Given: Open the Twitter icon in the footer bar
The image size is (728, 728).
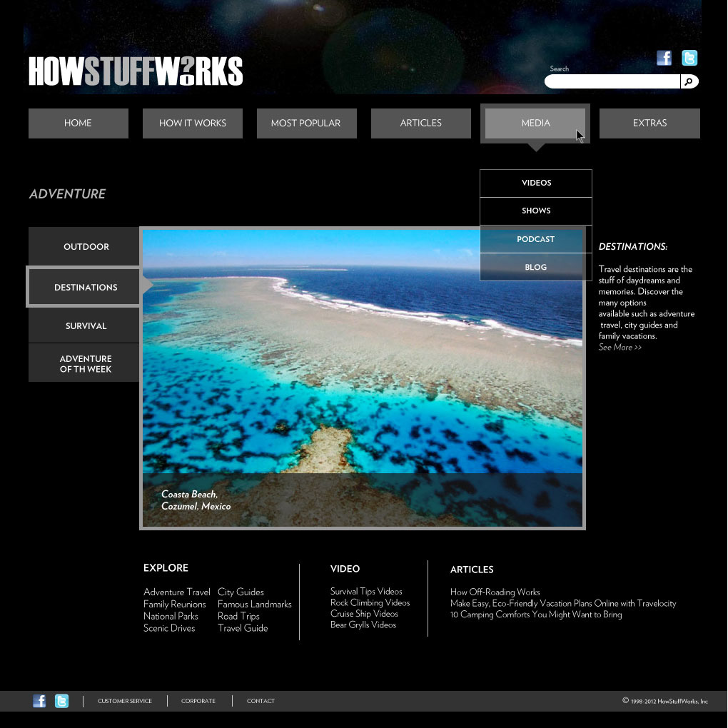Looking at the screenshot, I should [61, 701].
